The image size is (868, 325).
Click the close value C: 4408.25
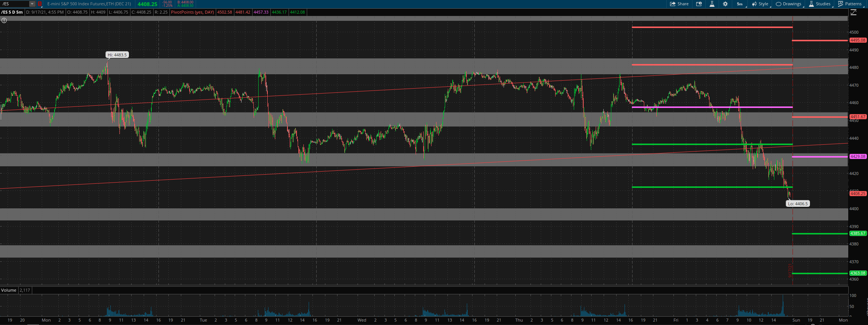point(141,12)
